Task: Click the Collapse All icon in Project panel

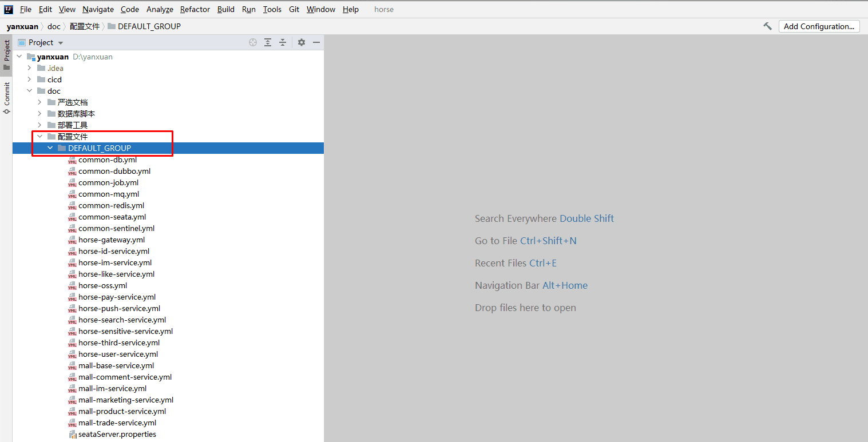Action: (x=283, y=42)
